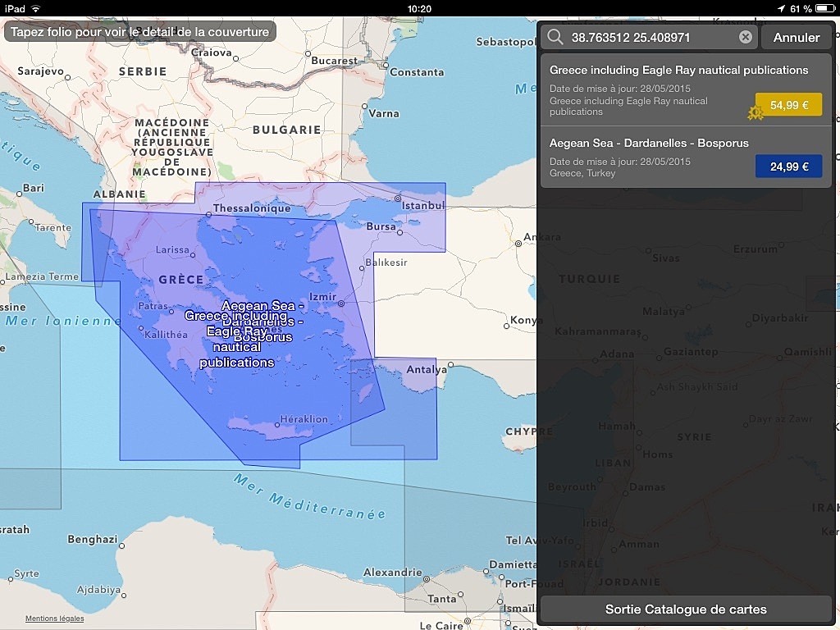The image size is (840, 630).
Task: Tap the Constanta city label
Action: click(x=417, y=72)
